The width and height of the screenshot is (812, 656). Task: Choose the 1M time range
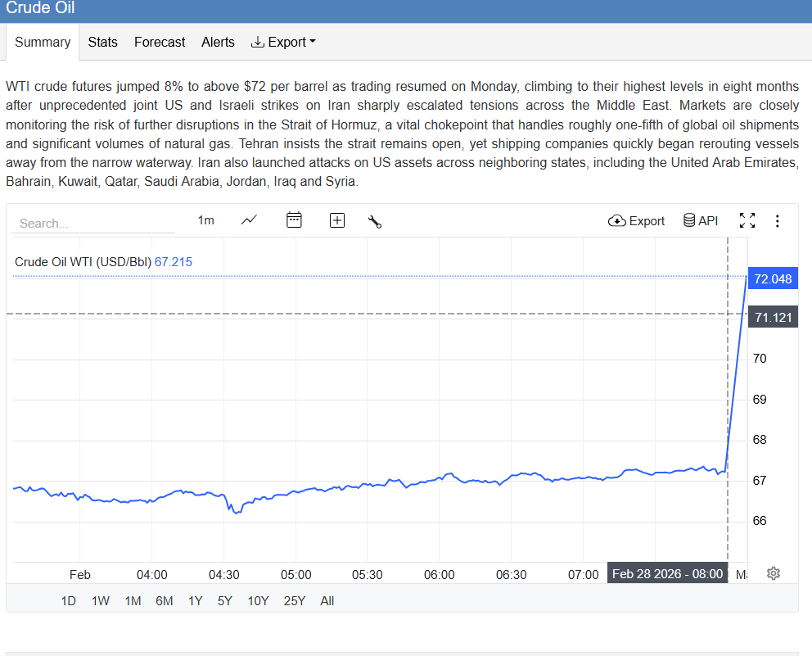[x=133, y=601]
